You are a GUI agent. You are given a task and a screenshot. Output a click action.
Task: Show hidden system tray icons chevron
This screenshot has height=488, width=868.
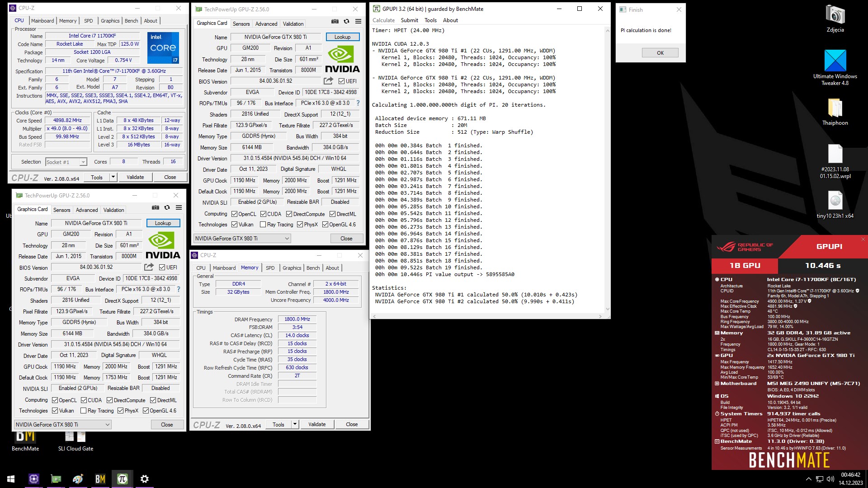(808, 479)
